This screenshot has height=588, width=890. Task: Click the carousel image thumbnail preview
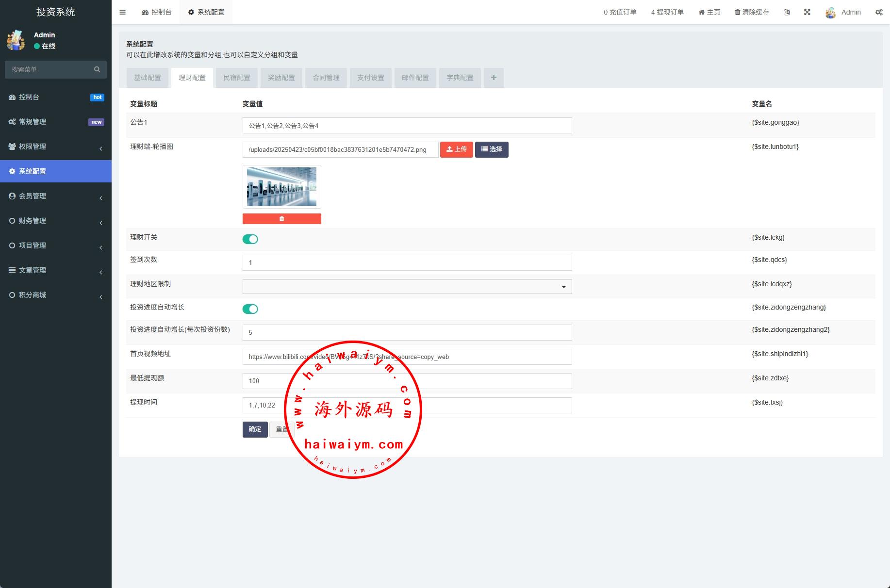pos(281,187)
